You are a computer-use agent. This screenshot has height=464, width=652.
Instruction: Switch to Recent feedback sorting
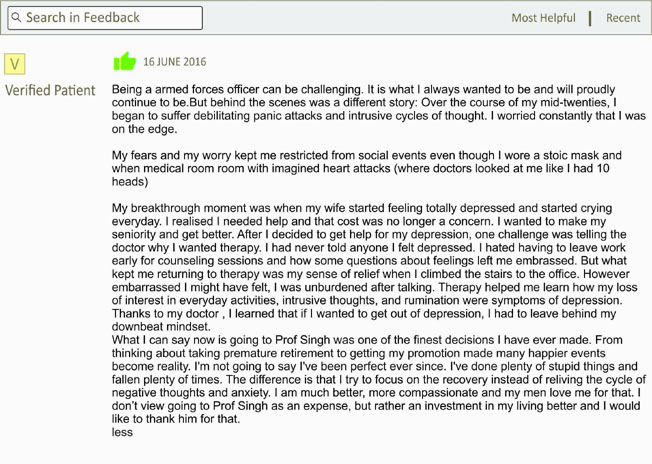(623, 18)
